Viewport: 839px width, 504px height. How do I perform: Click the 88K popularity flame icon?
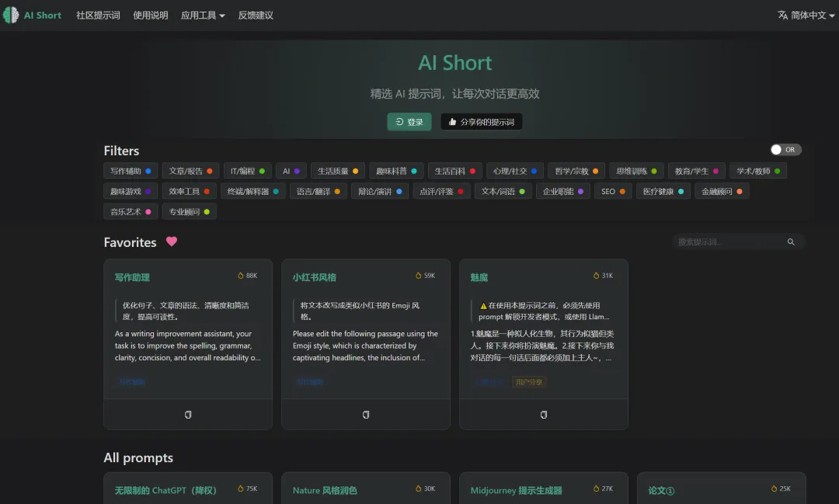[x=241, y=276]
